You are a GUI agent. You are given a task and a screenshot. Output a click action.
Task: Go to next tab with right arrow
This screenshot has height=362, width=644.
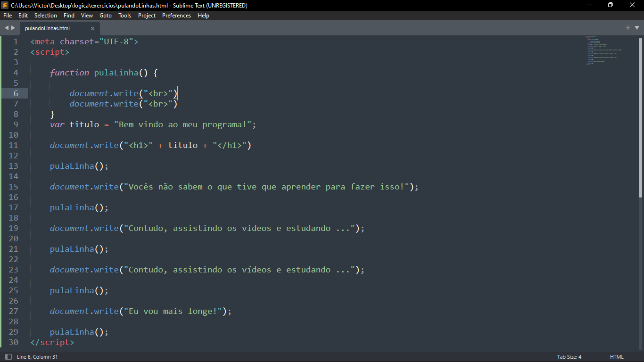[x=13, y=28]
